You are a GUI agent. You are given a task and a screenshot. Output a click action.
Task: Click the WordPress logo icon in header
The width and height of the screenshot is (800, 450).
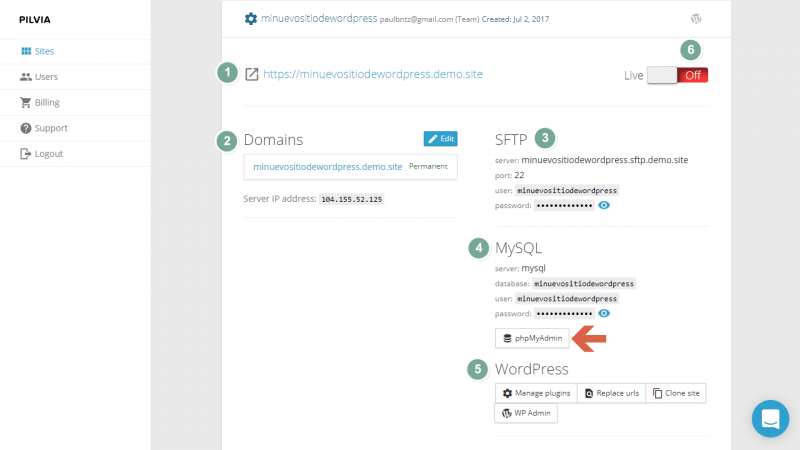click(x=696, y=19)
